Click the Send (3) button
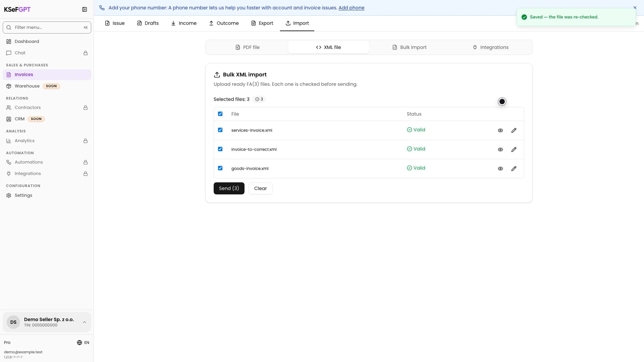Viewport: 644px width, 362px height. coord(229,188)
